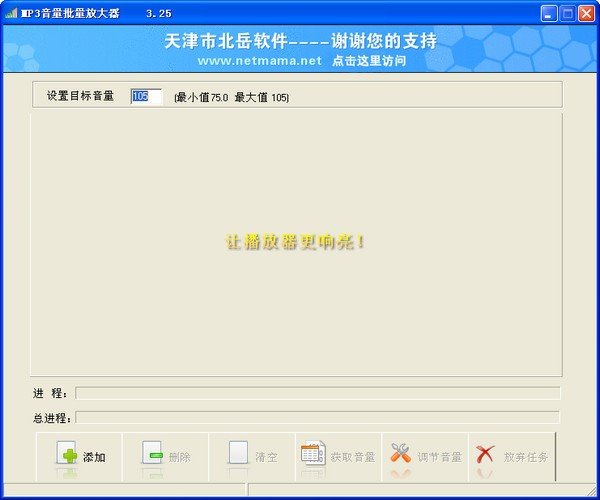Click the target volume input field showing 105
Image resolution: width=600 pixels, height=500 pixels.
(x=146, y=96)
